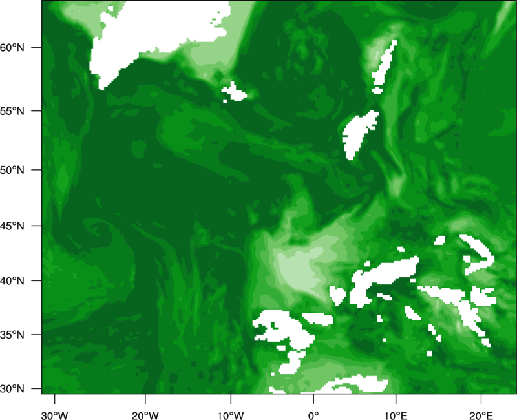Click the 60°N latitude label

point(12,47)
